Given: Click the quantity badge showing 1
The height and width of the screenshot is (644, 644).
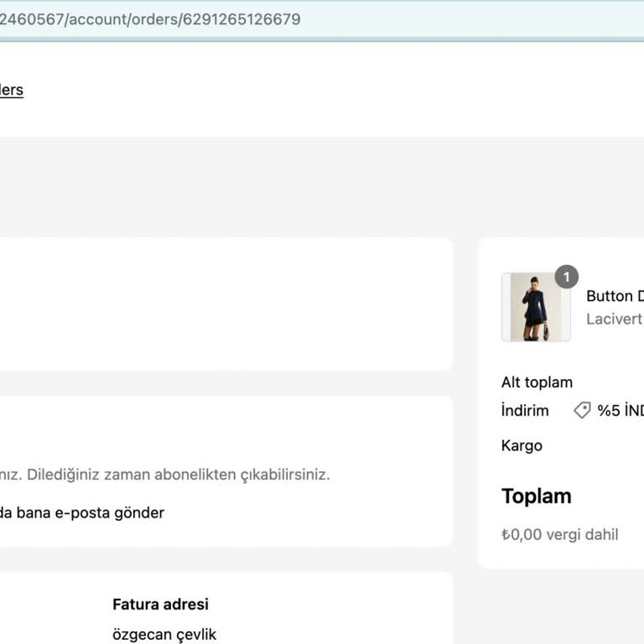Looking at the screenshot, I should (x=566, y=277).
